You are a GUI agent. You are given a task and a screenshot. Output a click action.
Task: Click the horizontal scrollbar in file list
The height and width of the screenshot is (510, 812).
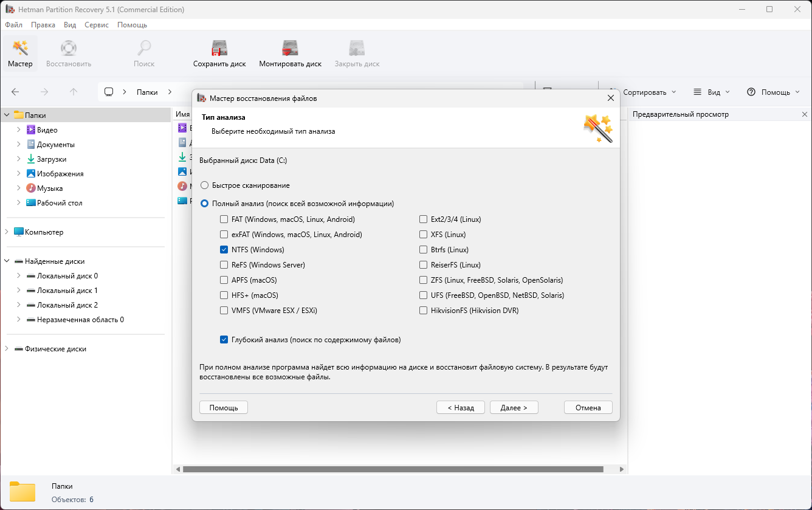(393, 469)
